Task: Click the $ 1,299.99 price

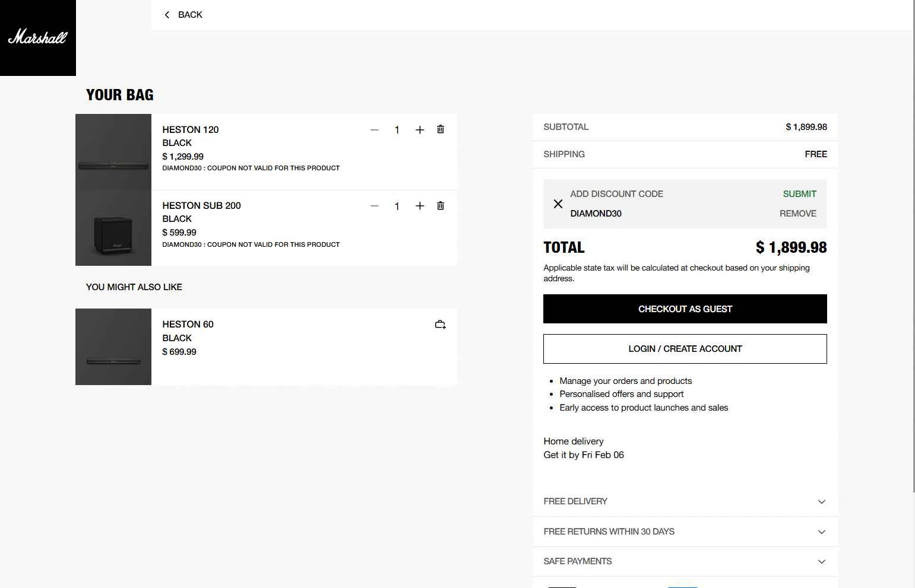Action: coord(183,157)
